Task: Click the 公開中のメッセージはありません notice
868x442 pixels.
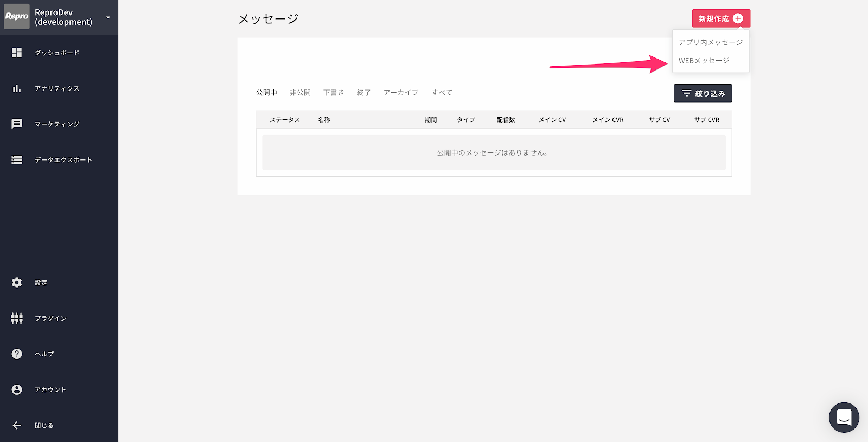Action: (493, 153)
